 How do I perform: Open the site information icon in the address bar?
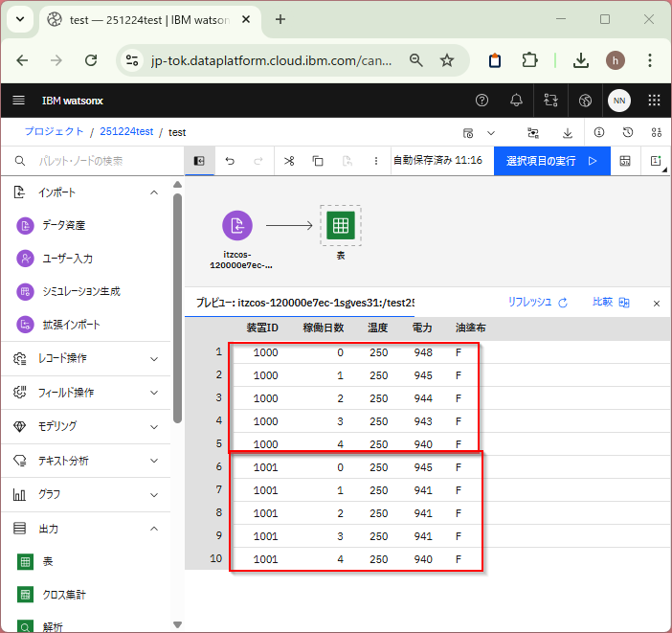point(132,60)
